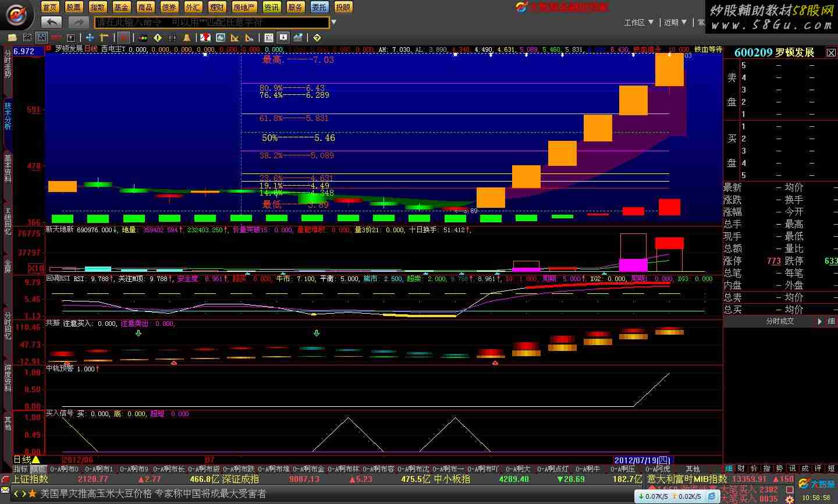Expand the 日线 period selector triangle
Image resolution: width=838 pixels, height=504 pixels.
(x=36, y=460)
